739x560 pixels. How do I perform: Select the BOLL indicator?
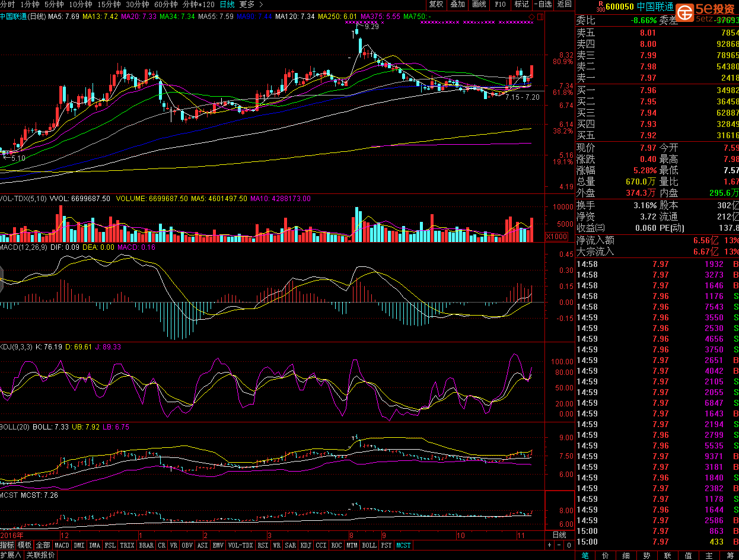pos(369,545)
